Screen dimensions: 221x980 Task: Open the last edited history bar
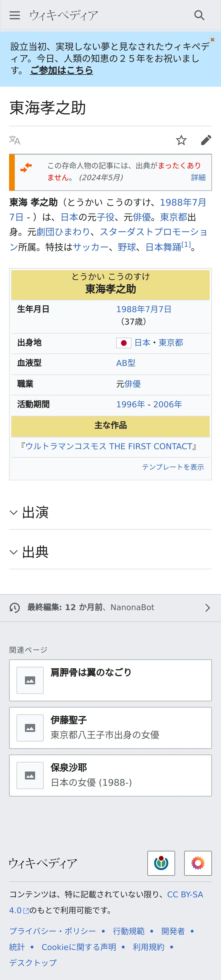pyautogui.click(x=110, y=608)
